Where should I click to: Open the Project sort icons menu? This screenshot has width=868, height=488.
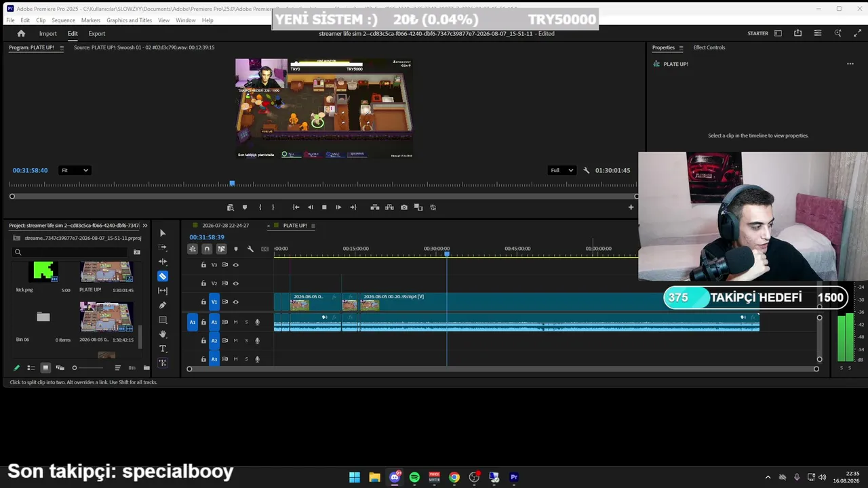117,368
